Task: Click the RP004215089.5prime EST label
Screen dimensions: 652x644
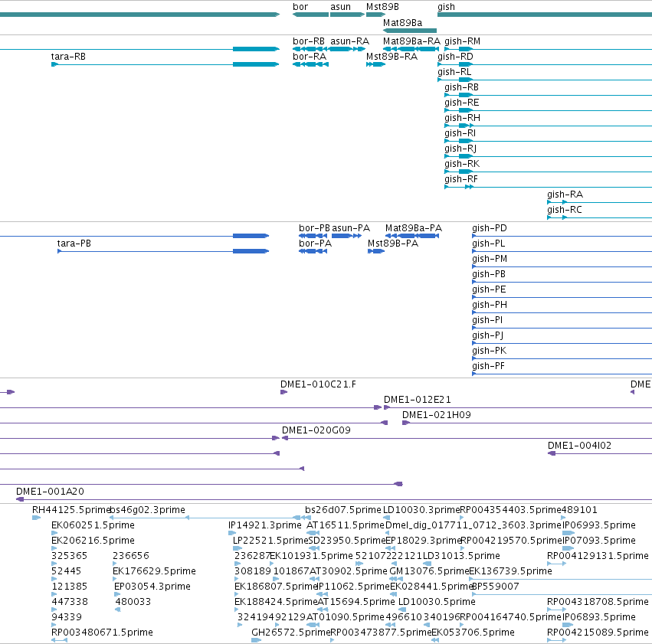Action: click(x=598, y=633)
